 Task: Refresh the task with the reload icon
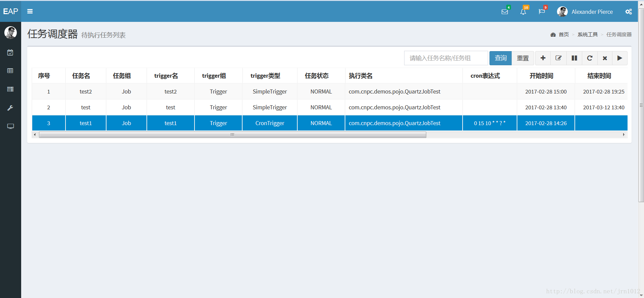[x=590, y=58]
